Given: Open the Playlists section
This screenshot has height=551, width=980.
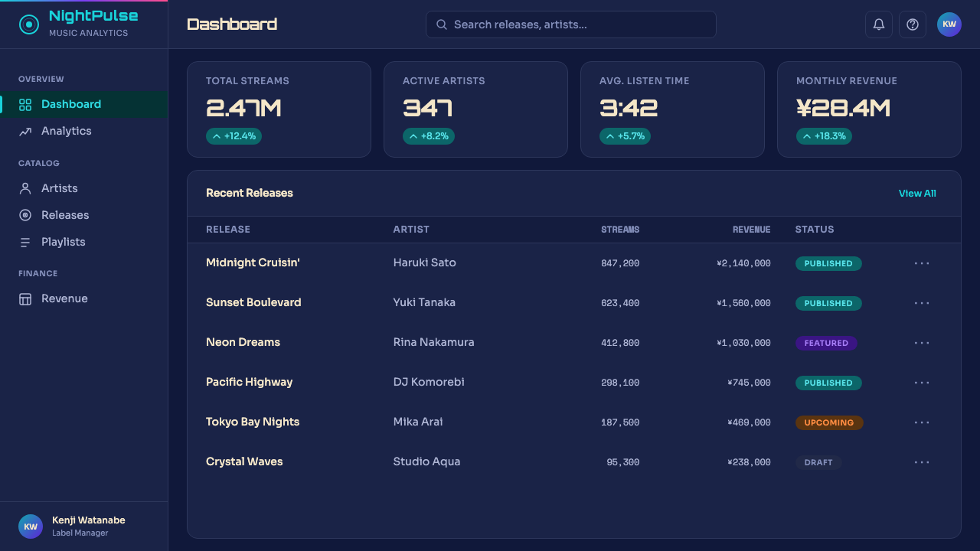Looking at the screenshot, I should 84,242.
